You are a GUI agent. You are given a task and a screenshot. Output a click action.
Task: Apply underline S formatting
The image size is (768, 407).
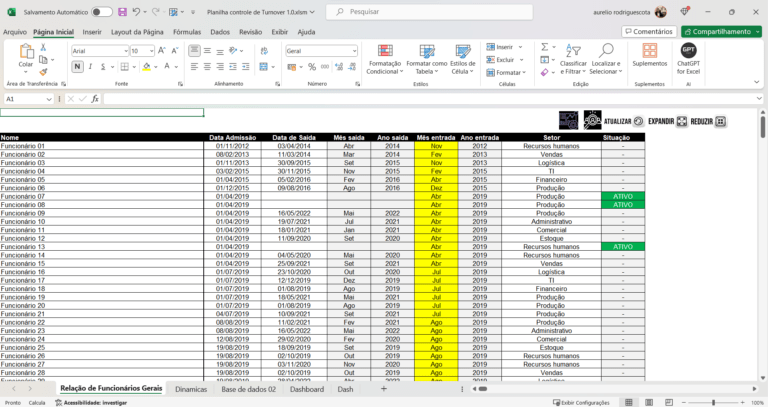click(103, 67)
